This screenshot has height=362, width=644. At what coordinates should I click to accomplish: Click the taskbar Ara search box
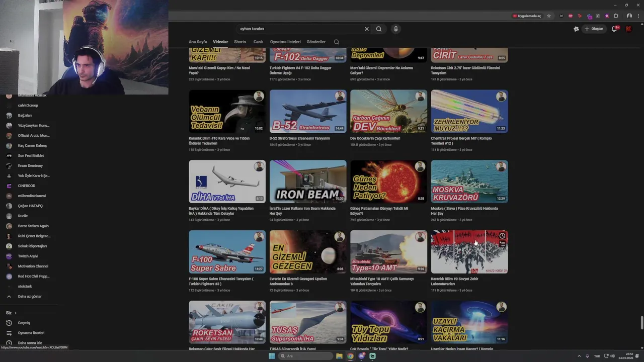[306, 356]
